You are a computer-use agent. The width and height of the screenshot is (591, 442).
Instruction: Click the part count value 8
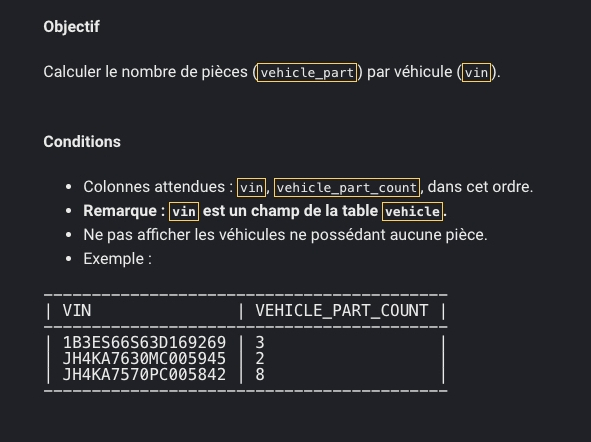(260, 375)
